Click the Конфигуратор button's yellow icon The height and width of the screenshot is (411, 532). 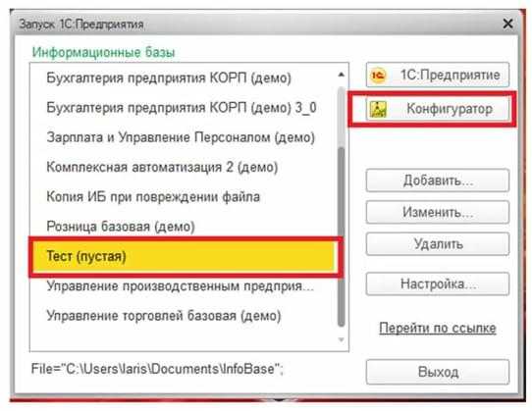coord(378,109)
